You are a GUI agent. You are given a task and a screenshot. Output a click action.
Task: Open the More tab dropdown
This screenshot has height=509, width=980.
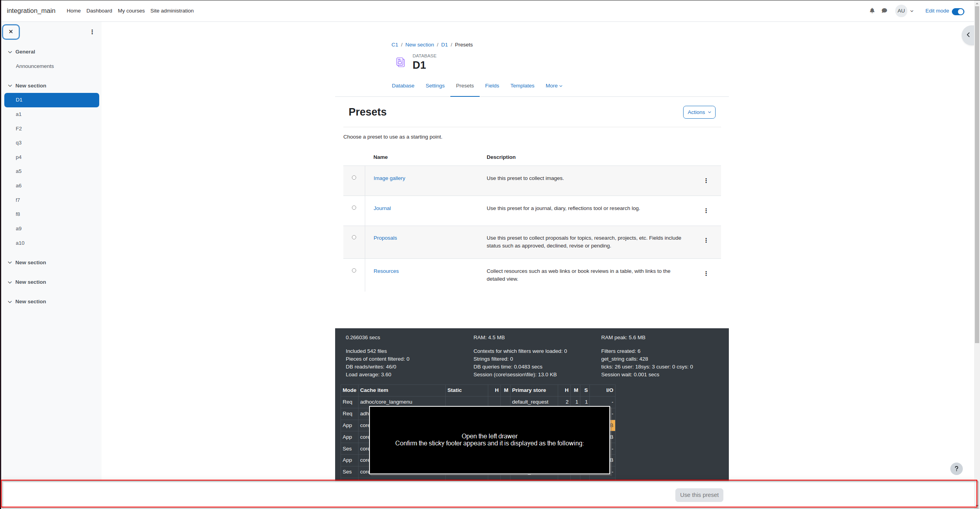(554, 86)
